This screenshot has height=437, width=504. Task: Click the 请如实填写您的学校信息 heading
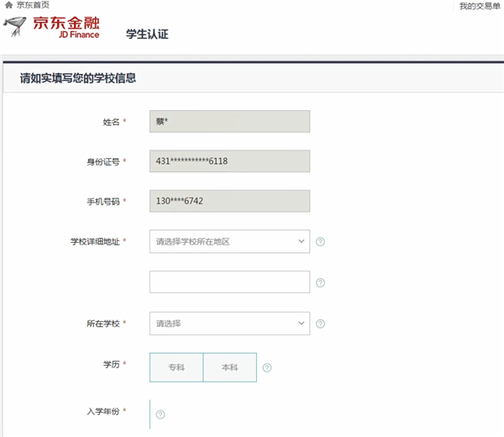click(78, 78)
